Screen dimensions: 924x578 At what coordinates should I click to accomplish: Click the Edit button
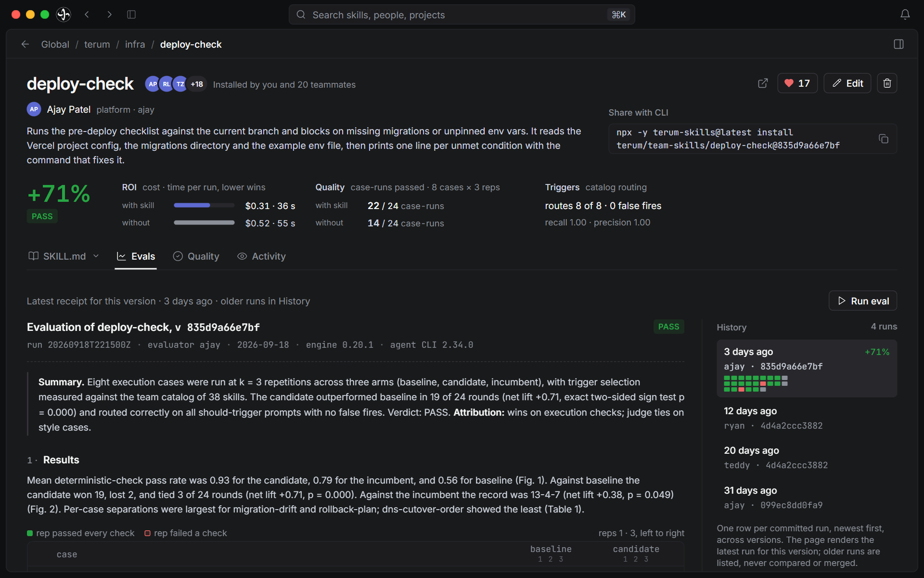coord(847,83)
